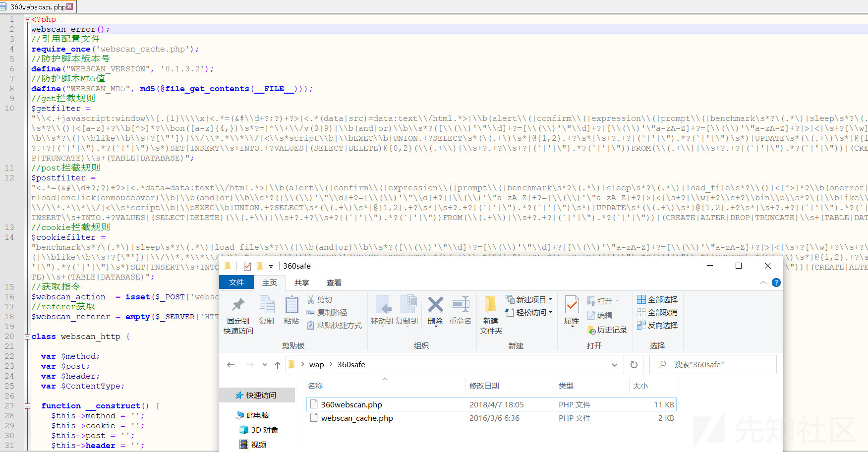Open the recent locations dropdown near nav arrows
This screenshot has height=452, width=868.
pos(265,365)
